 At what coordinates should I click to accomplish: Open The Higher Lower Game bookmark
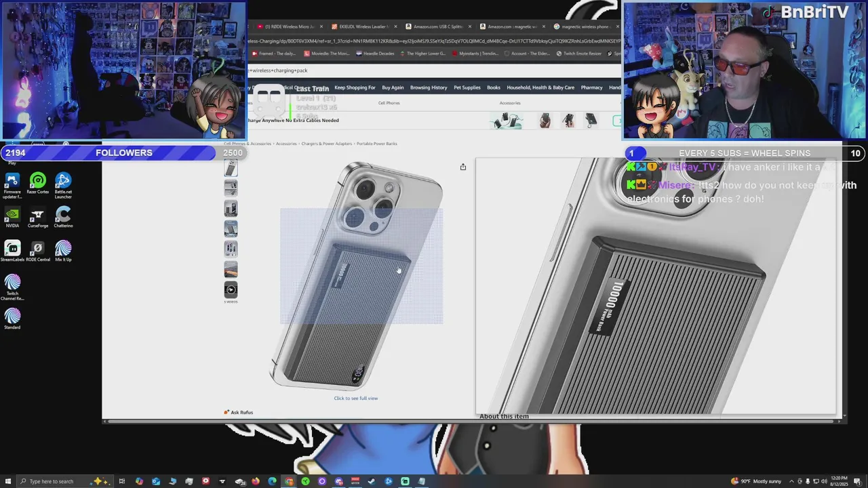pyautogui.click(x=423, y=54)
